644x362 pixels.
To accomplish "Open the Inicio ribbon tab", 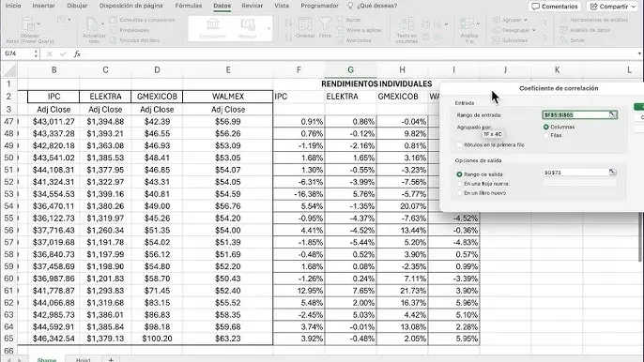I will [13, 6].
